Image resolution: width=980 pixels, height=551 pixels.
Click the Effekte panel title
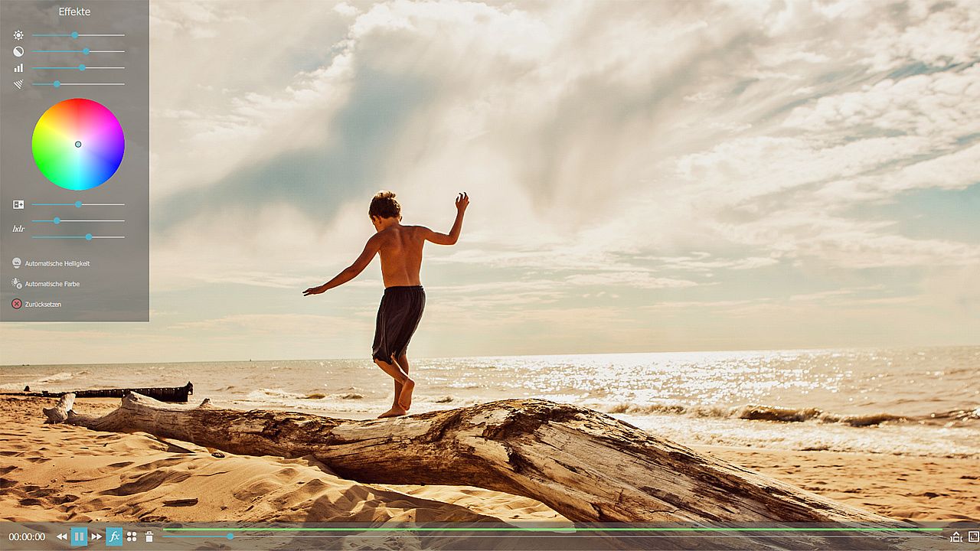(74, 11)
